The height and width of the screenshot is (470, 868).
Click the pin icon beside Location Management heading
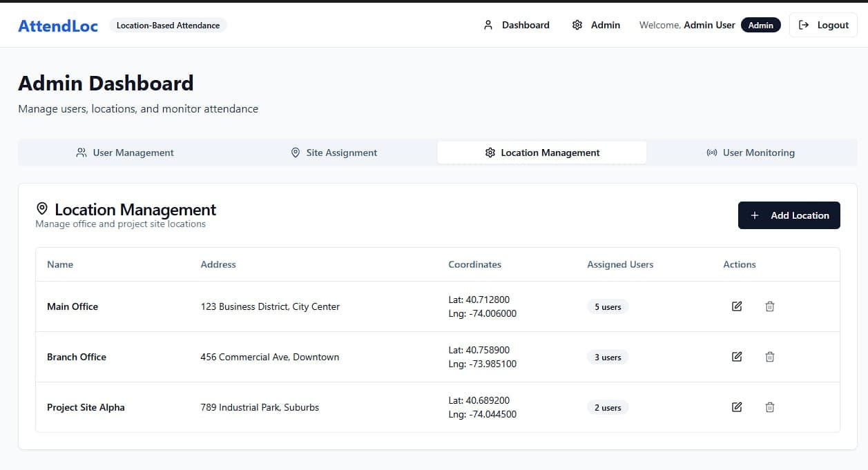coord(42,208)
